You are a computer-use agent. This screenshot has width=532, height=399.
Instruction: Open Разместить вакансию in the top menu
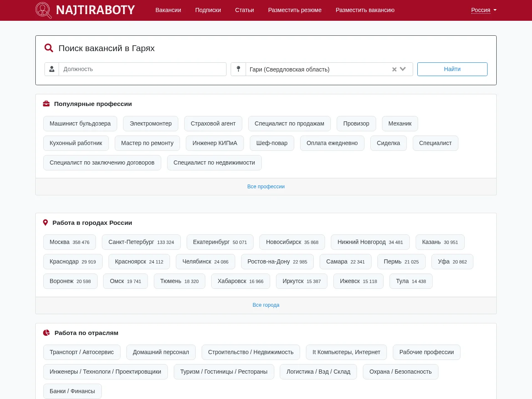click(x=365, y=10)
